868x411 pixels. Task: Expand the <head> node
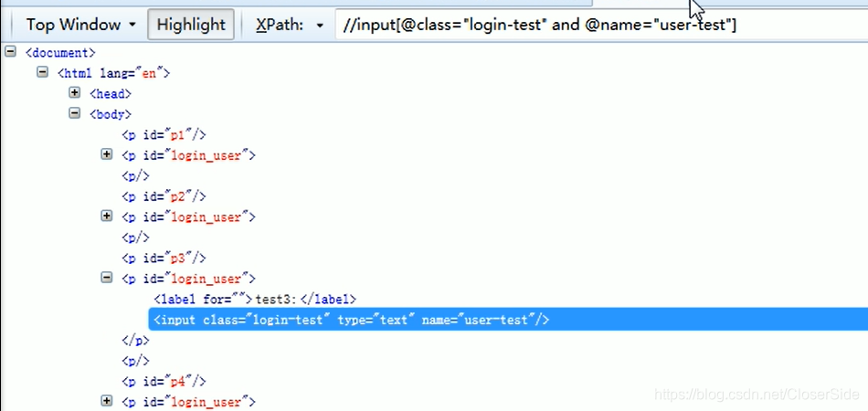click(x=74, y=92)
